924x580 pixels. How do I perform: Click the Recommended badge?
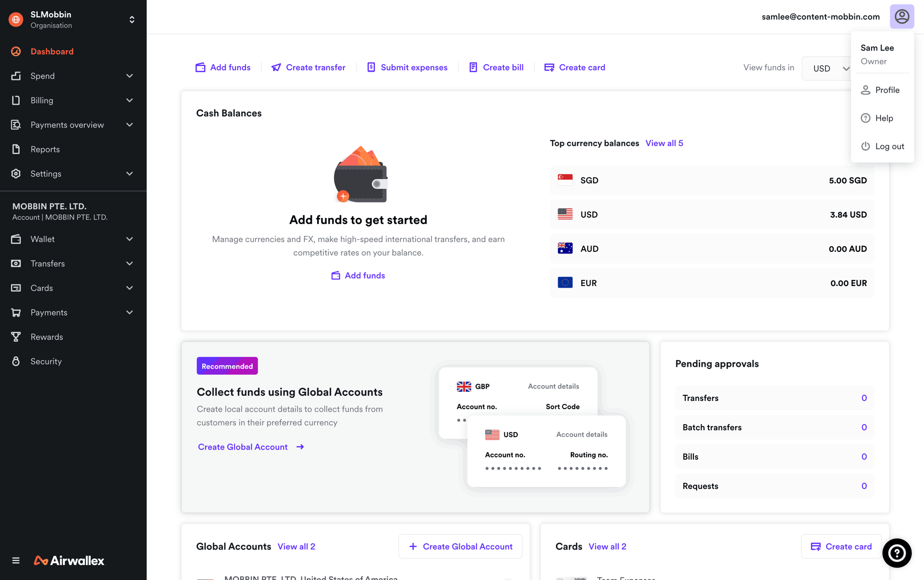pyautogui.click(x=227, y=366)
